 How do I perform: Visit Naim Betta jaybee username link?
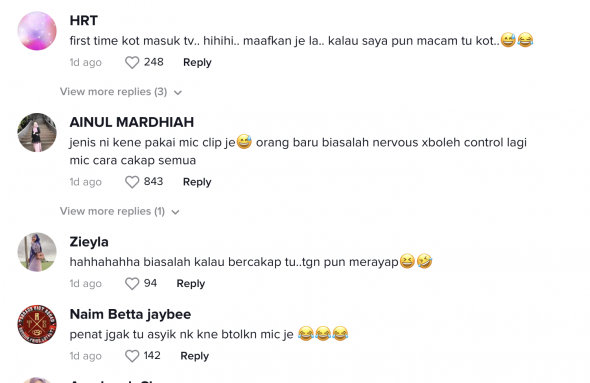(x=130, y=314)
